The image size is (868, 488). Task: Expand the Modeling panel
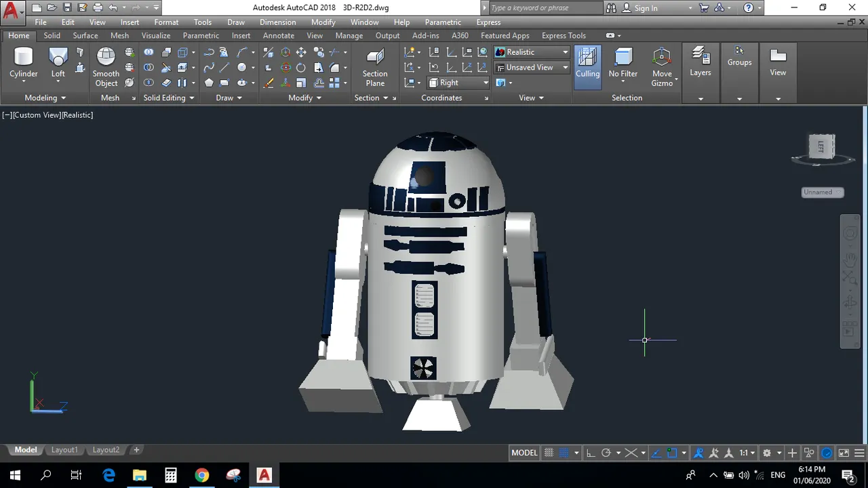pyautogui.click(x=45, y=98)
